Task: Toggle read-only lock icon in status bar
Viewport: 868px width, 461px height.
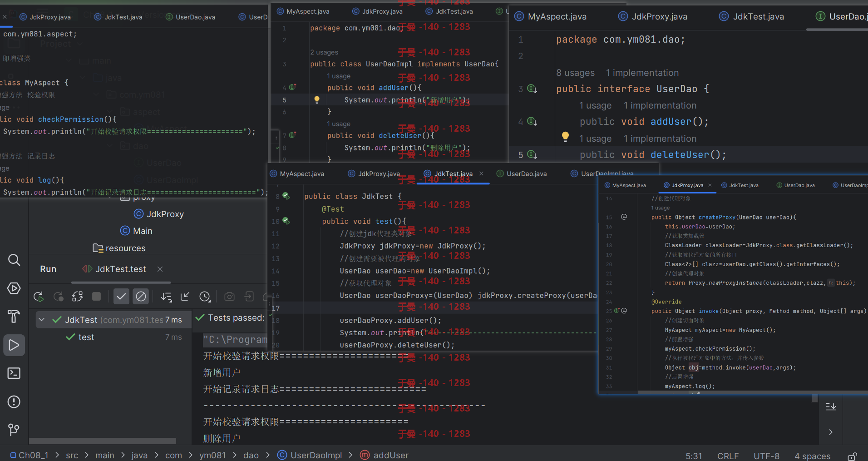Action: click(x=852, y=456)
